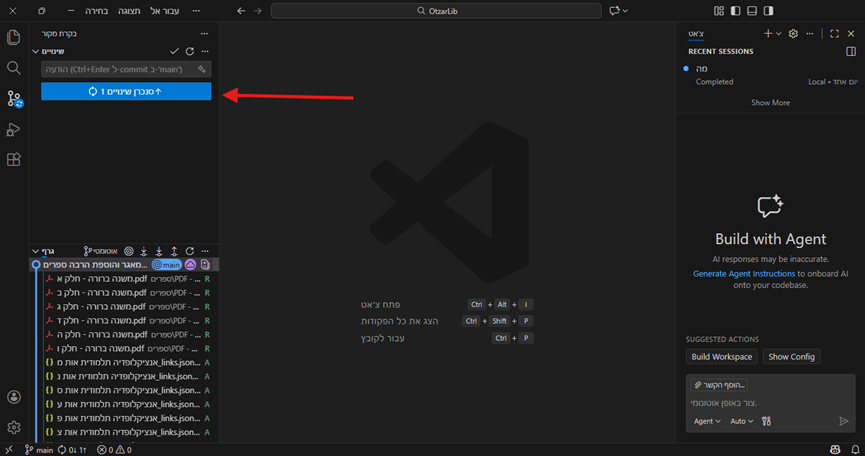Toggle the bottom panel layout button

752,11
